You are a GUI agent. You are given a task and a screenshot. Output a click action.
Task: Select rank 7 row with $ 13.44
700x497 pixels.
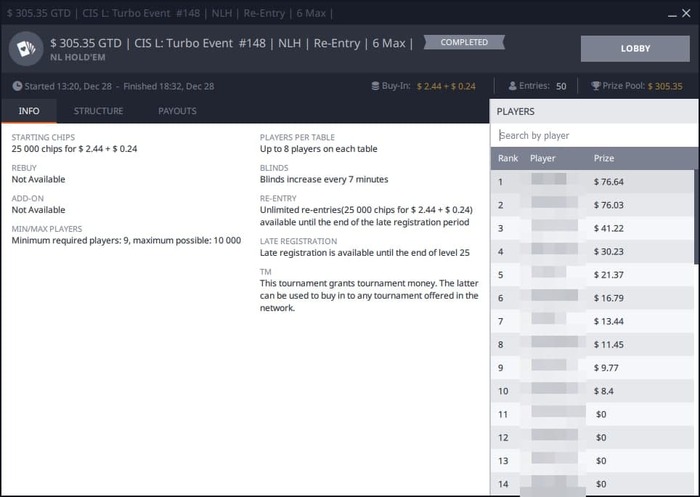pyautogui.click(x=592, y=321)
